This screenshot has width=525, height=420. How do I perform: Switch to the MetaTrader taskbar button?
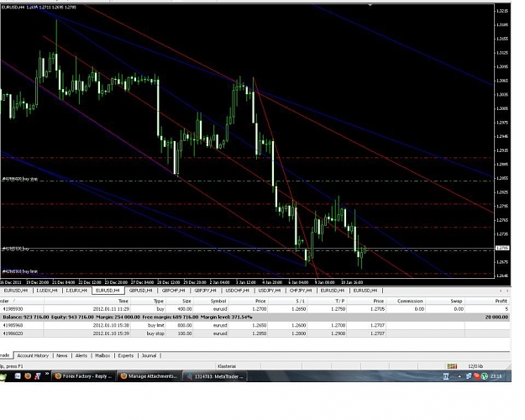point(215,376)
